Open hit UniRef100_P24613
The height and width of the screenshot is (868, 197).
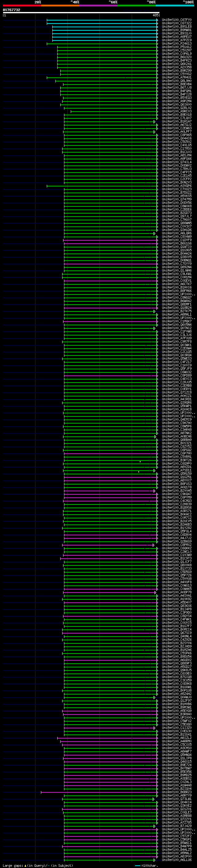coord(176,43)
